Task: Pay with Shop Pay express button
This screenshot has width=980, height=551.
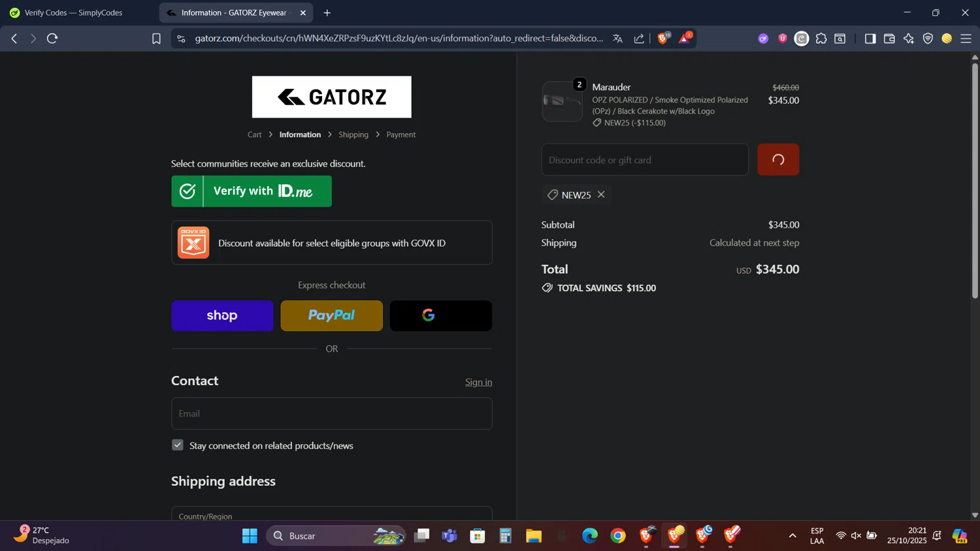Action: tap(222, 316)
